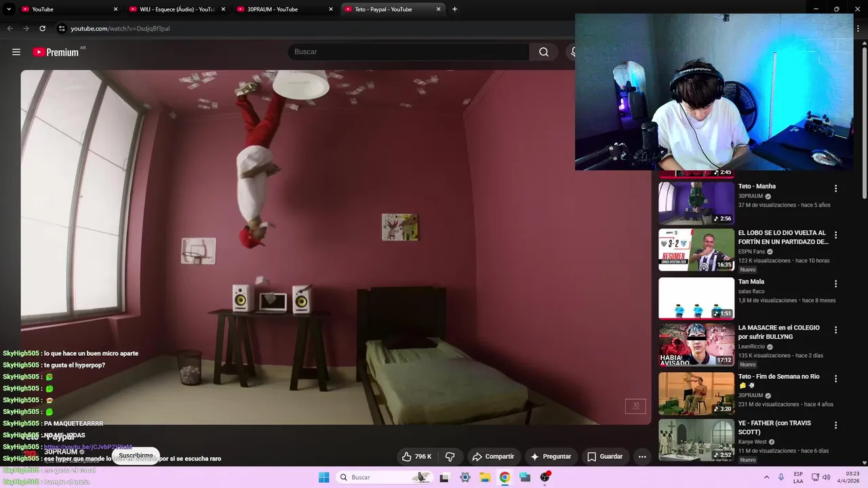This screenshot has width=868, height=488.
Task: Open LA MASACRE en el COLEGIO thumbnail
Action: [696, 345]
